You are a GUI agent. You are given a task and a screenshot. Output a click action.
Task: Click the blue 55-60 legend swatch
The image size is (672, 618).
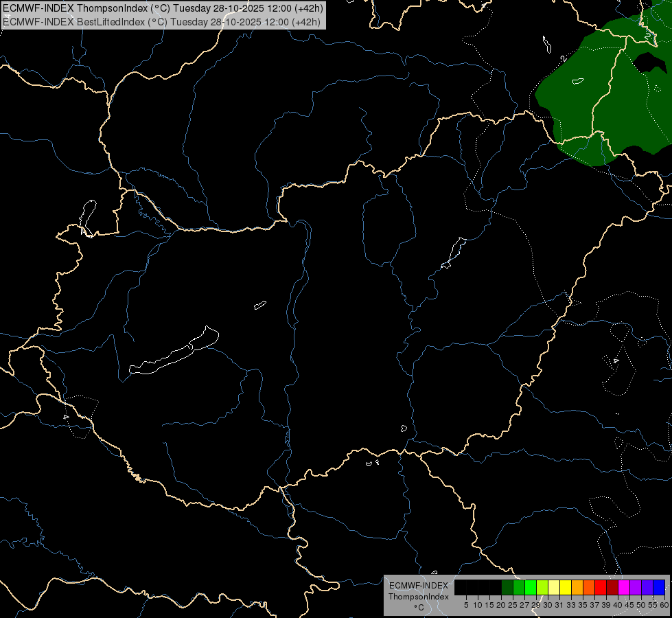coord(659,588)
